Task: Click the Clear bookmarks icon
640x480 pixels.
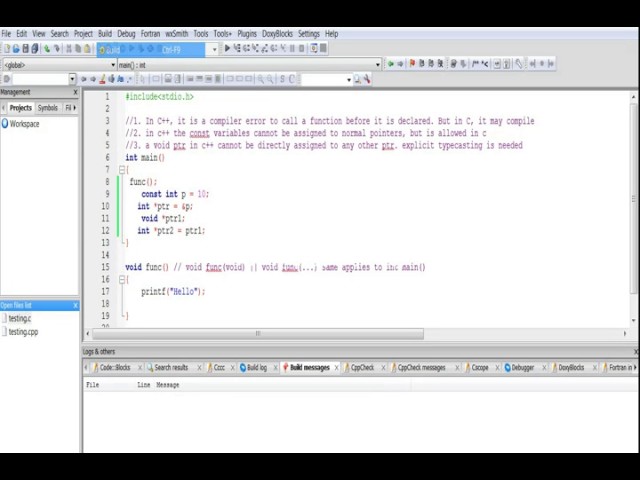Action: click(440, 64)
